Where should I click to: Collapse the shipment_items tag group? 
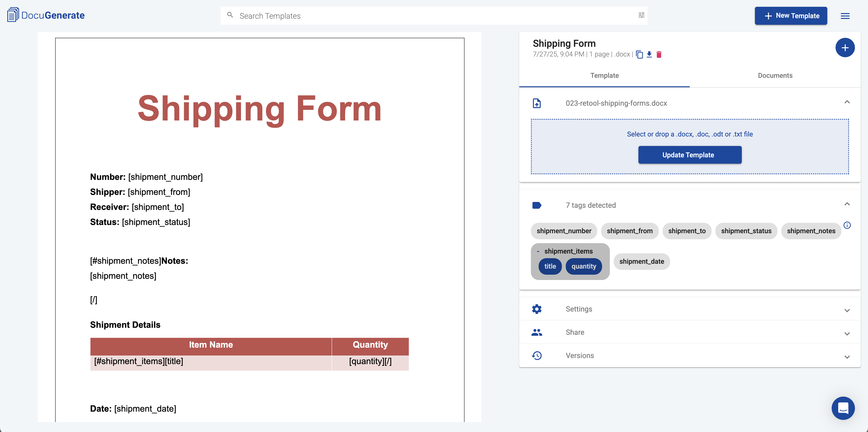[538, 251]
